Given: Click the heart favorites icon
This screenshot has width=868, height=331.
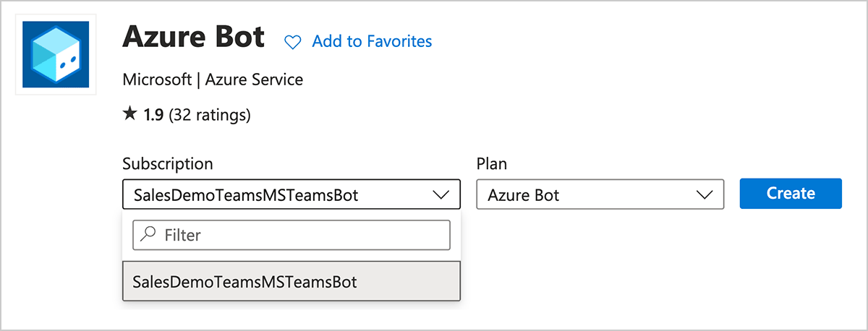Looking at the screenshot, I should [292, 43].
